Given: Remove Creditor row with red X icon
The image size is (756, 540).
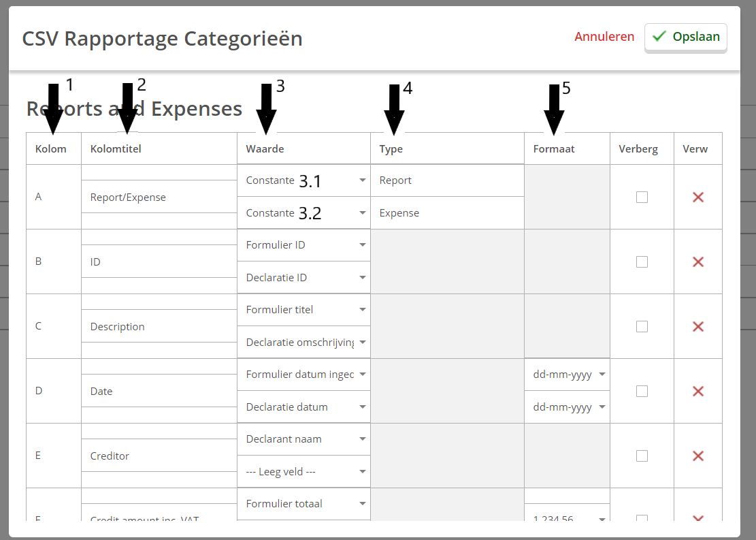Looking at the screenshot, I should tap(697, 456).
